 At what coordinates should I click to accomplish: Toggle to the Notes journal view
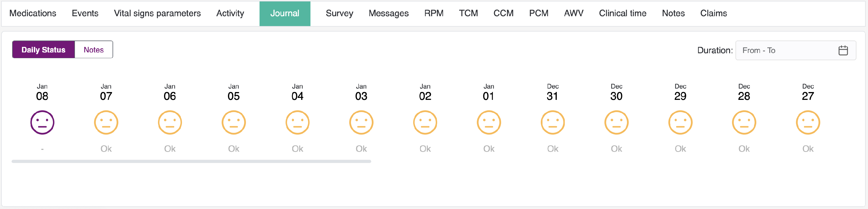pyautogui.click(x=94, y=50)
